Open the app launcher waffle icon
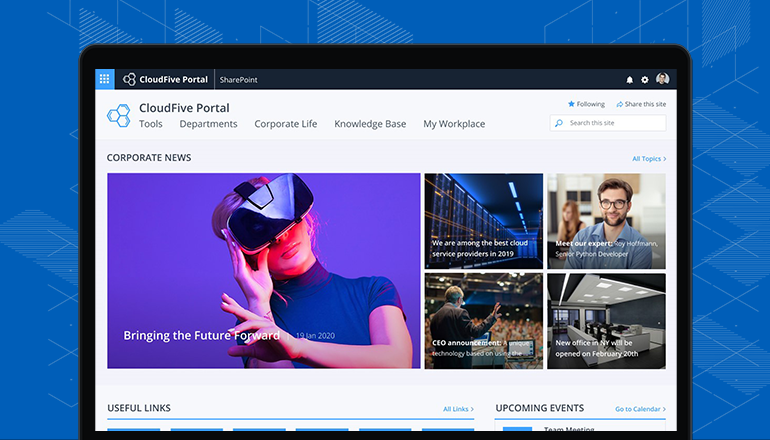770x440 pixels. point(105,79)
